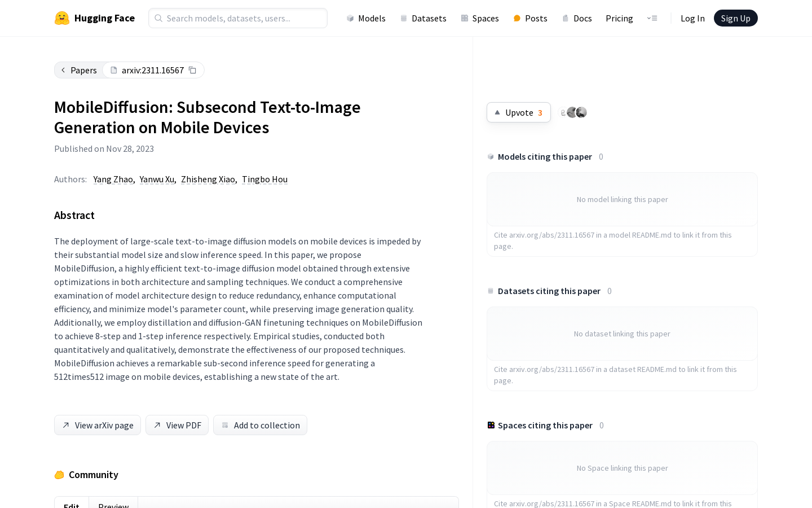Click the Hugging Face logo icon
The width and height of the screenshot is (812, 508).
tap(62, 18)
